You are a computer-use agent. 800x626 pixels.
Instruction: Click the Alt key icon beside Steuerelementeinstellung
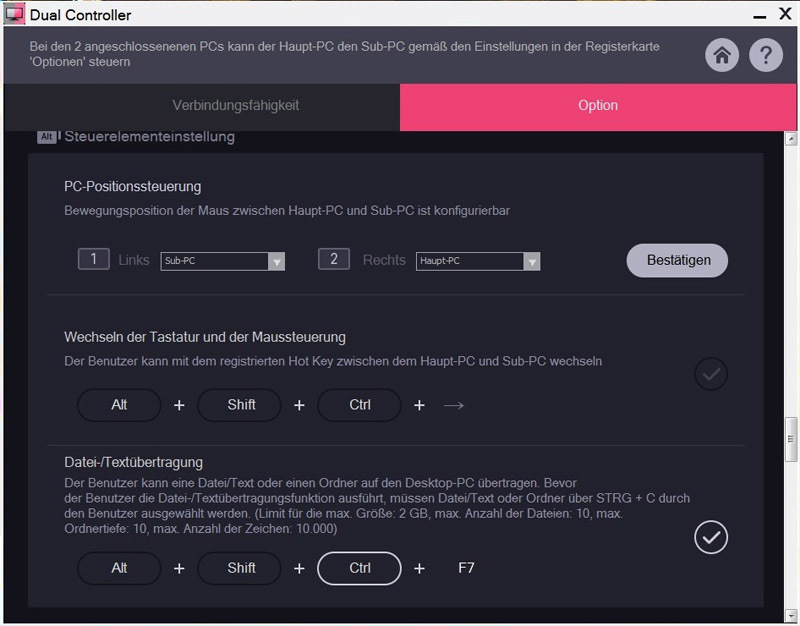tap(47, 136)
